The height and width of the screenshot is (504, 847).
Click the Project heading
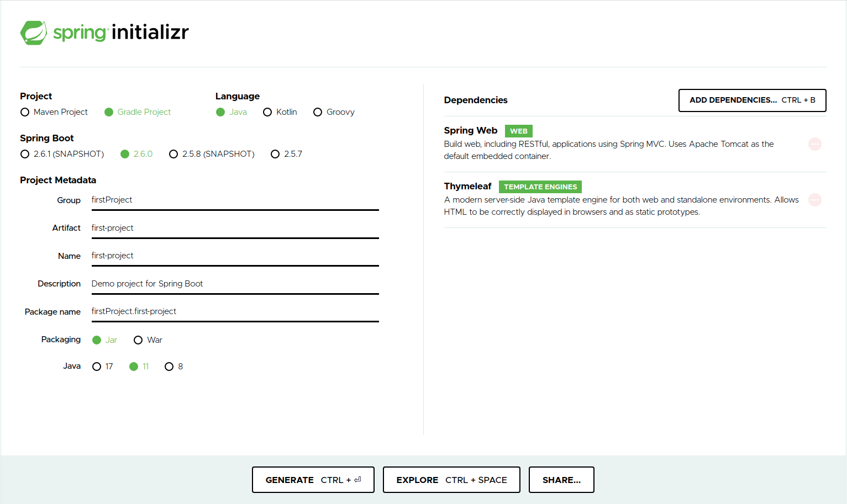point(36,97)
